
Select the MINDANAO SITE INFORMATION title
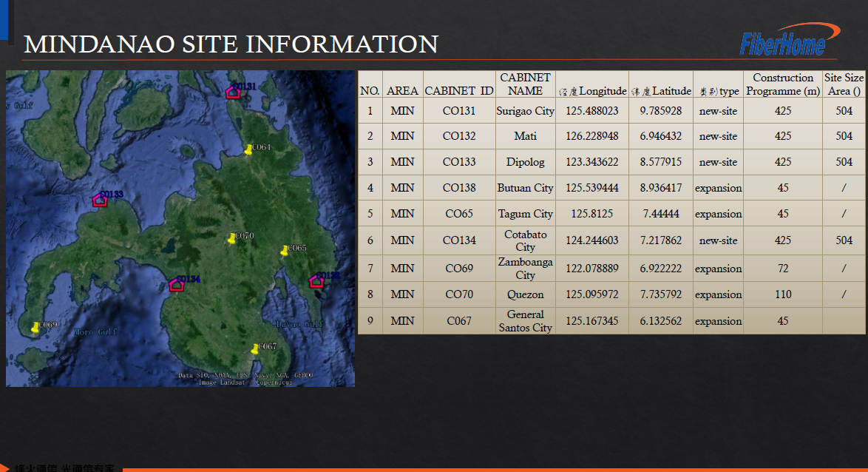click(x=231, y=44)
